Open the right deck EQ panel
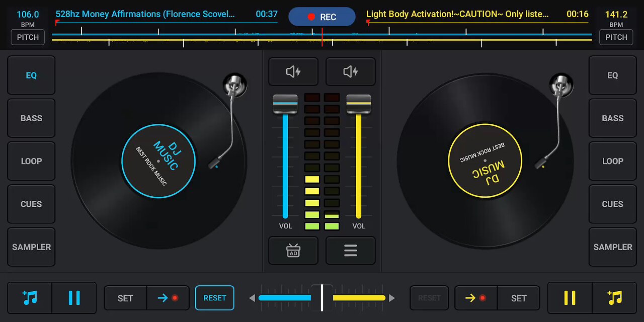Image resolution: width=644 pixels, height=322 pixels. [x=612, y=75]
